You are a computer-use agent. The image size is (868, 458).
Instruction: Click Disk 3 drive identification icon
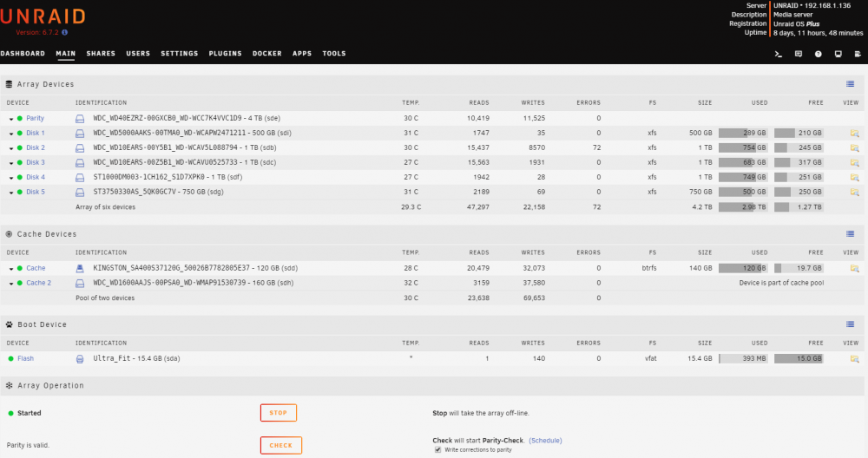click(x=80, y=162)
